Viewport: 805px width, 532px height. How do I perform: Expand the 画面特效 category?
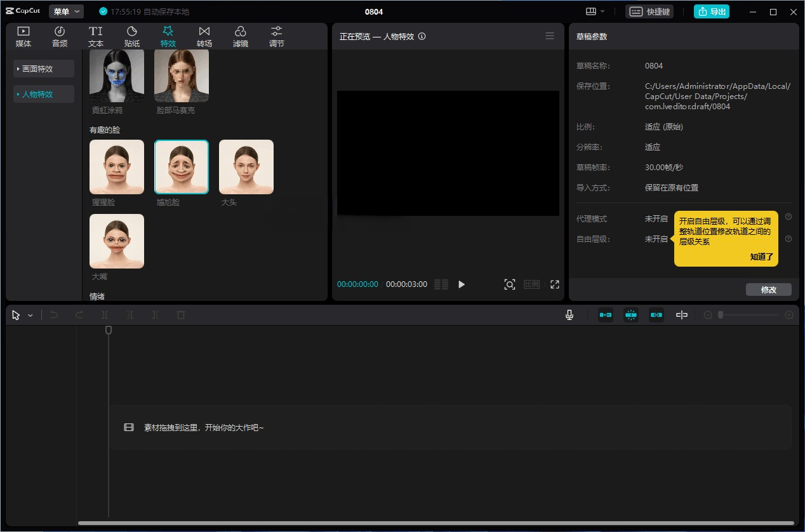tap(44, 69)
